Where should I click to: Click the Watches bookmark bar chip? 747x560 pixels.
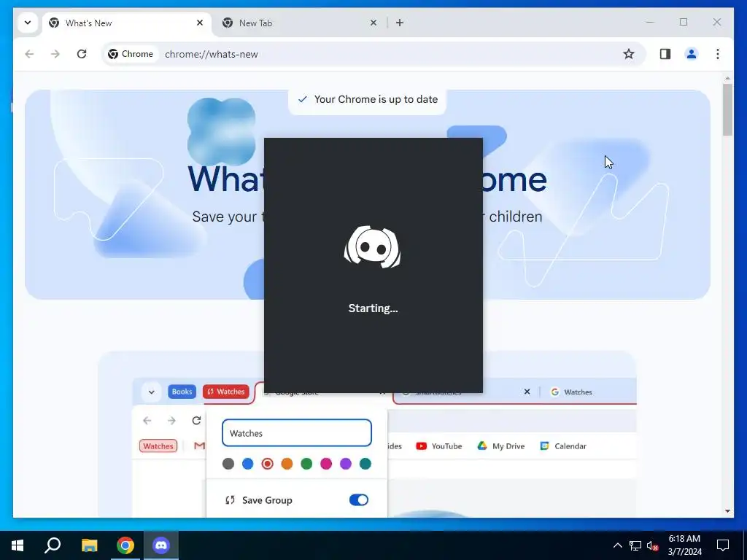coord(158,446)
